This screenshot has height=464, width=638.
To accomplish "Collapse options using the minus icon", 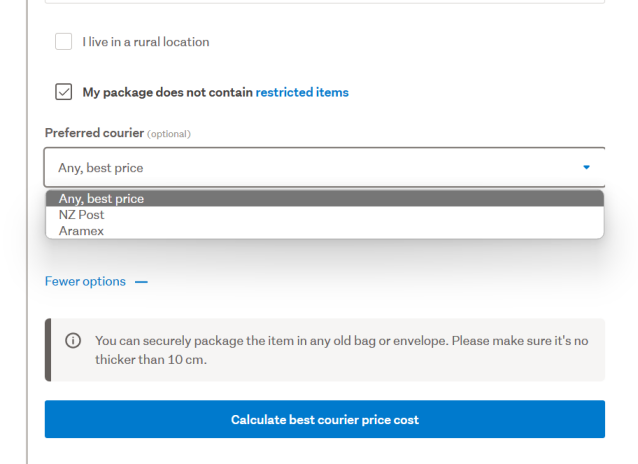I will pos(141,282).
